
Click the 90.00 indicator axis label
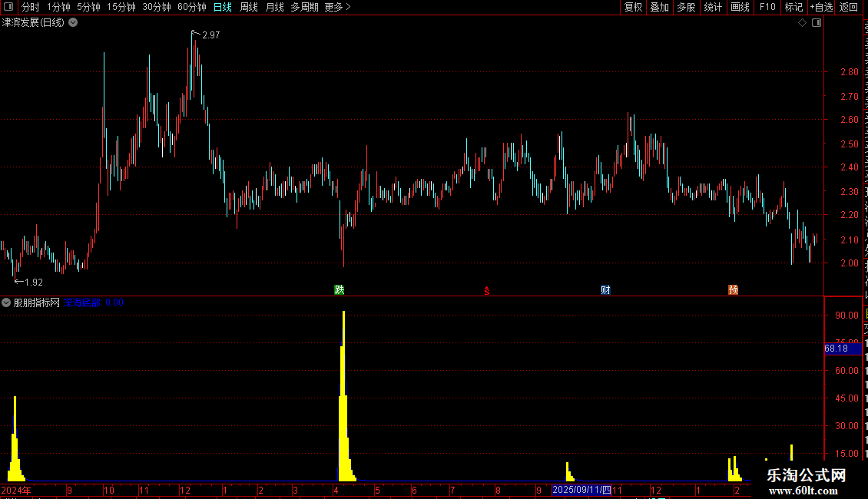tap(847, 316)
